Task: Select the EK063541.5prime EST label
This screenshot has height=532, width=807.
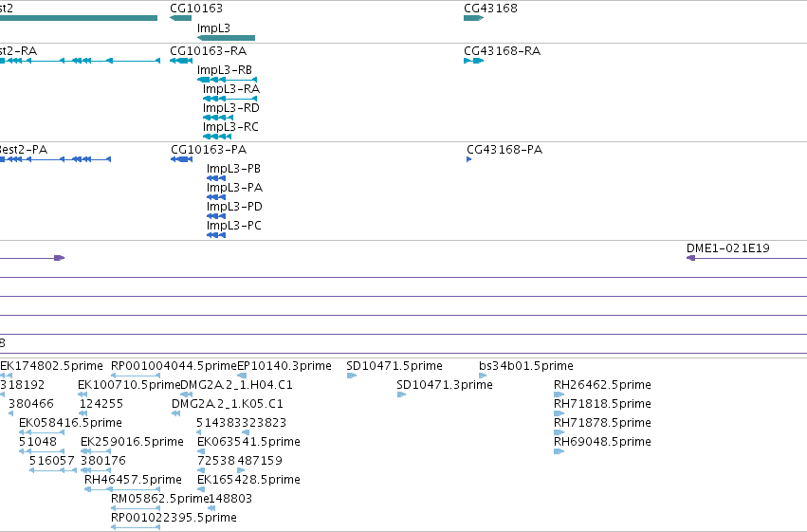Action: 248,442
